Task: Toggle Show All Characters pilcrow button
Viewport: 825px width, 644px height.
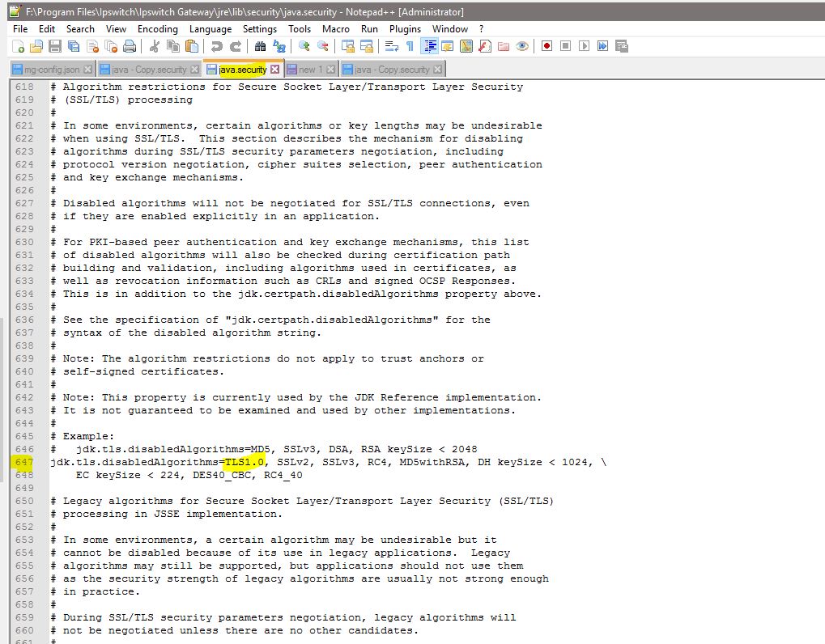Action: tap(410, 46)
